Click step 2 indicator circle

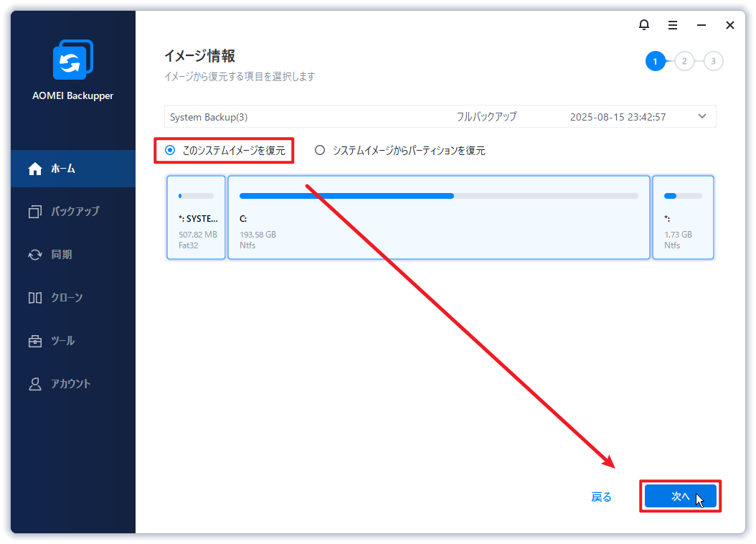tap(684, 61)
